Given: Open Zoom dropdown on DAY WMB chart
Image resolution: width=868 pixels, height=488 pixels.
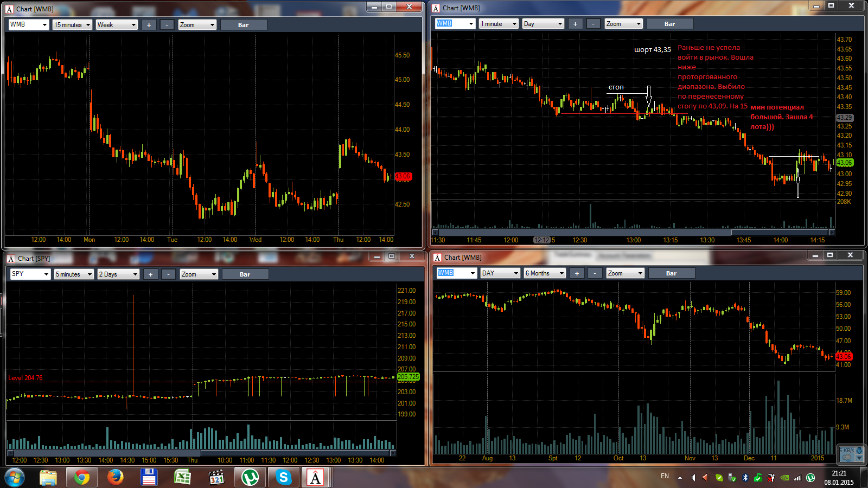Looking at the screenshot, I should click(x=626, y=273).
